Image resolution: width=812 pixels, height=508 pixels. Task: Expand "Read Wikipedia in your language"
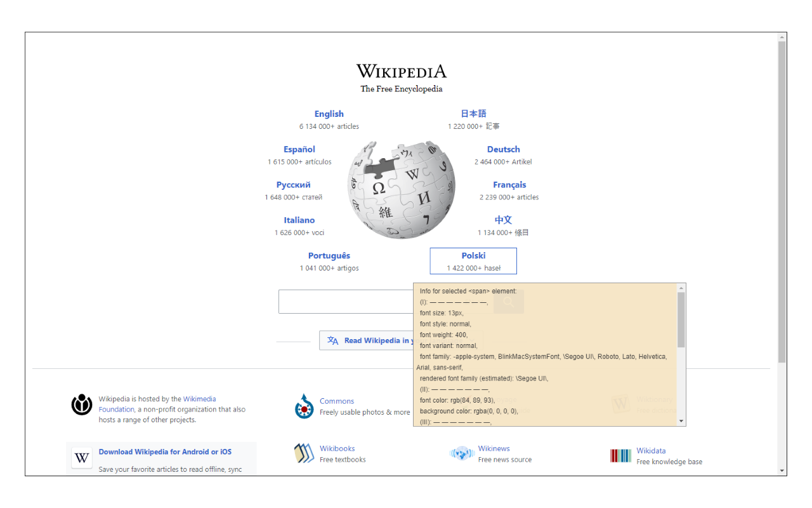(381, 340)
